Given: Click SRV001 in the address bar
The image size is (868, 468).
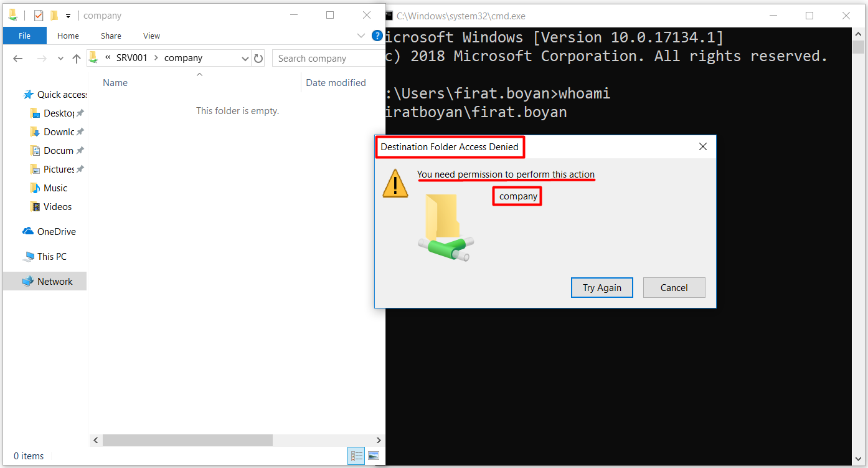Looking at the screenshot, I should coord(132,58).
